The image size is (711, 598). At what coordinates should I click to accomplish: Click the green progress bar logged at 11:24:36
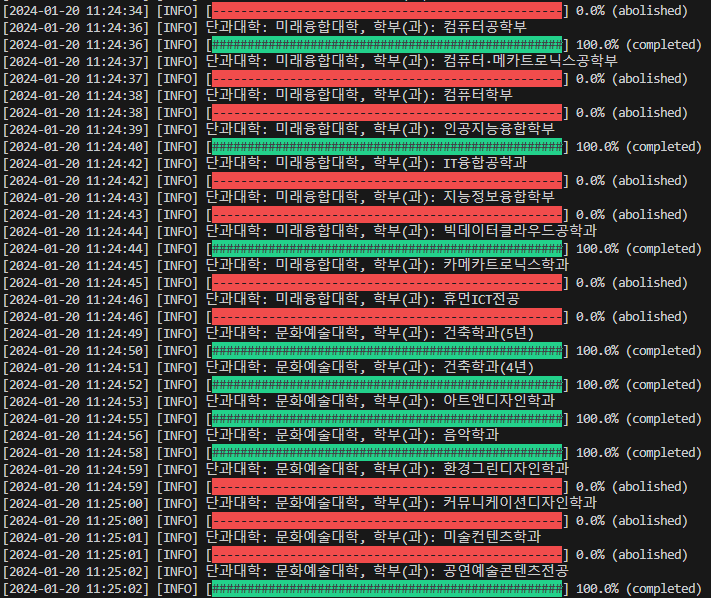point(387,44)
